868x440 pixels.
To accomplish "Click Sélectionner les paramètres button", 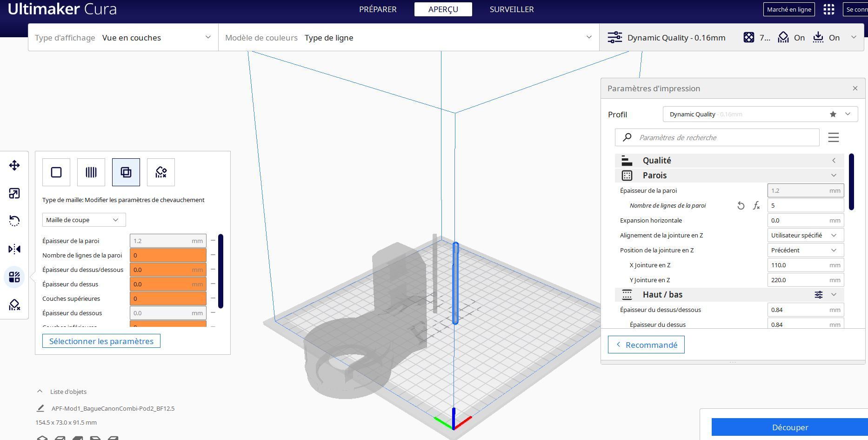I will pos(101,341).
